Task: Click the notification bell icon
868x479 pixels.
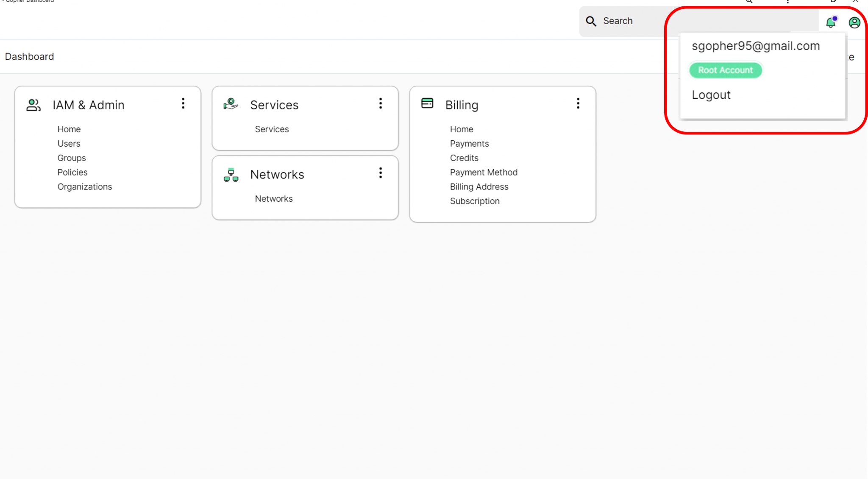Action: point(831,22)
